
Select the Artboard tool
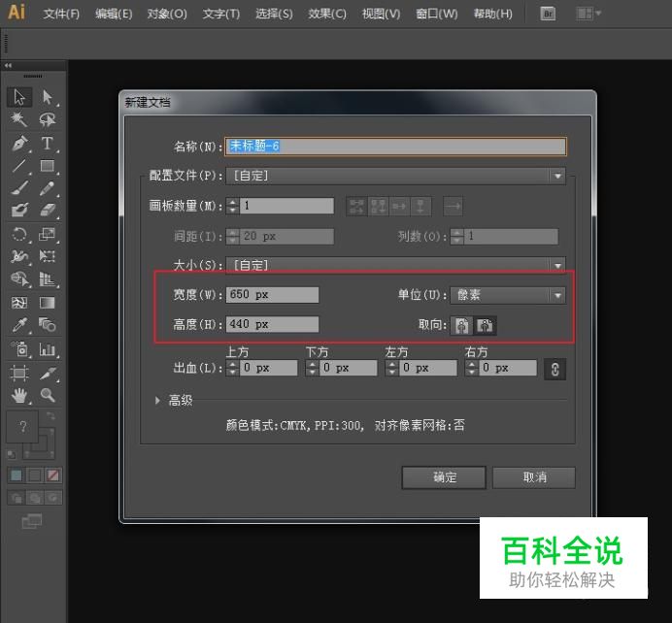pos(19,373)
